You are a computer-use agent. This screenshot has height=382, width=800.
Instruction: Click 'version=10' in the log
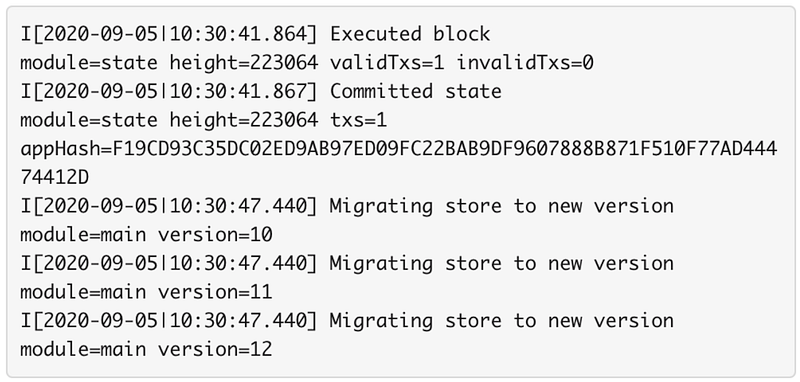tap(215, 235)
